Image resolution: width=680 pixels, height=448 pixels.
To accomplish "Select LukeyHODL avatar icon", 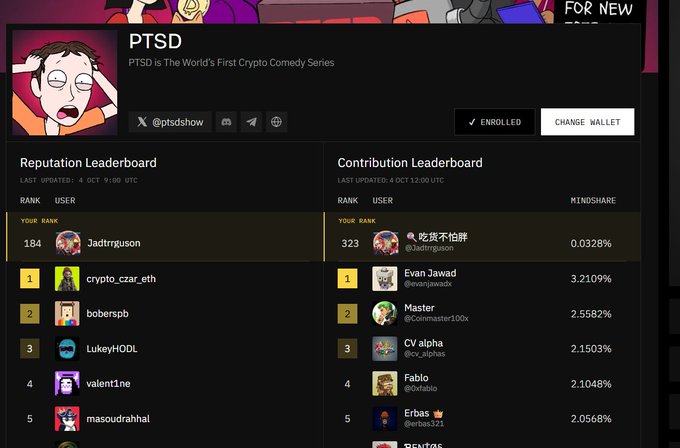I will (67, 349).
